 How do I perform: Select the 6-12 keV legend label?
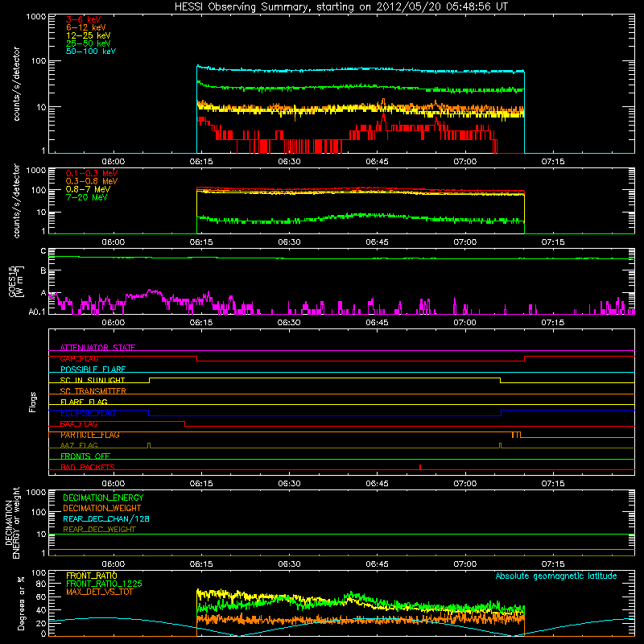pyautogui.click(x=86, y=27)
